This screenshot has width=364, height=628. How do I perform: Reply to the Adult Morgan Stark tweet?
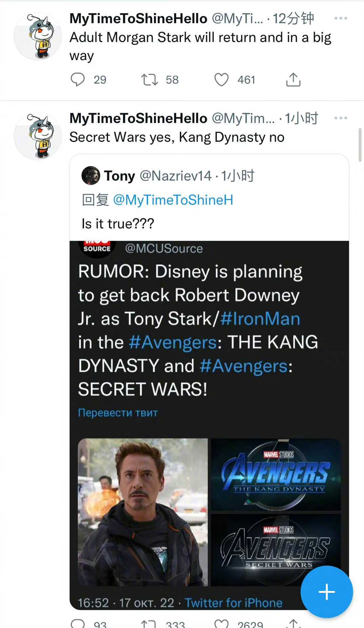click(x=78, y=80)
